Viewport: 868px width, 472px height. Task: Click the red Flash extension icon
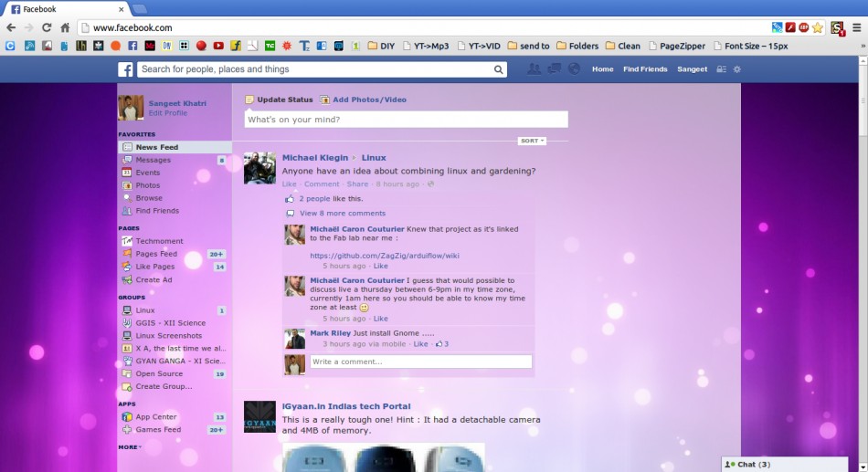790,27
